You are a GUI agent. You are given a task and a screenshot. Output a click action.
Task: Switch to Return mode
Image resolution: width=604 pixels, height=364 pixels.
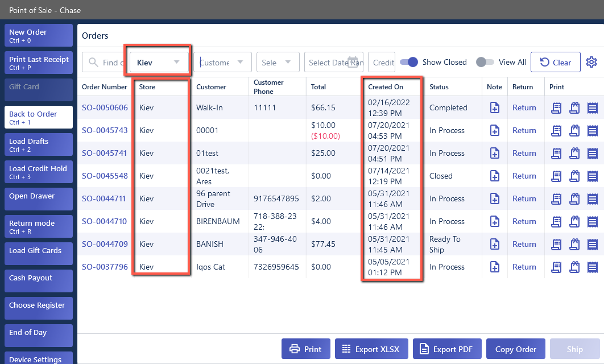[39, 226]
